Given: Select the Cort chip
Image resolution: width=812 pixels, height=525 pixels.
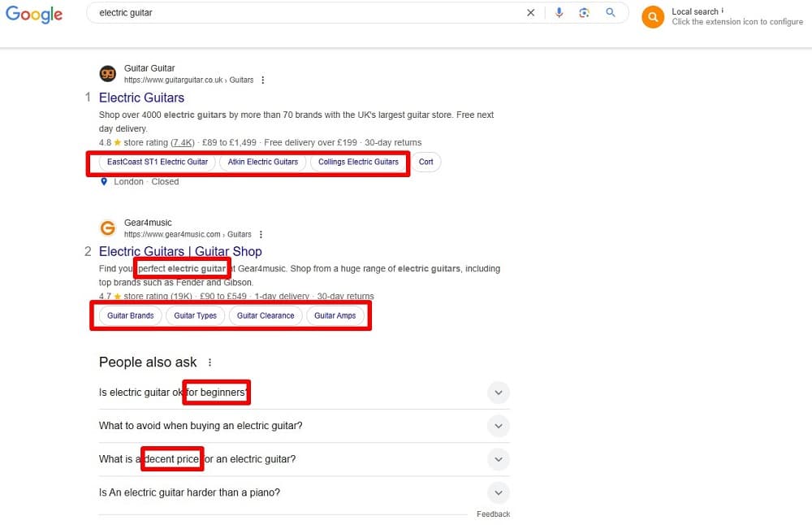Looking at the screenshot, I should tap(425, 162).
